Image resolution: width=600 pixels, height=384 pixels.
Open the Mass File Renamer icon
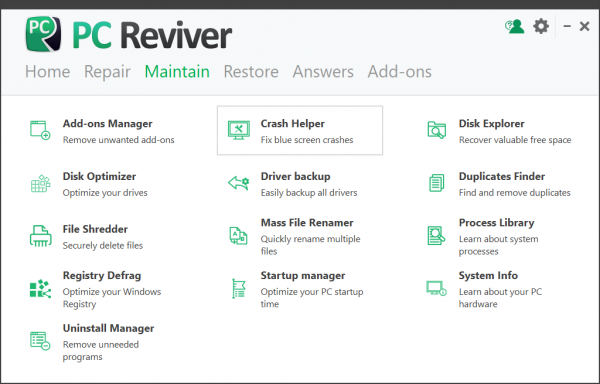click(238, 235)
